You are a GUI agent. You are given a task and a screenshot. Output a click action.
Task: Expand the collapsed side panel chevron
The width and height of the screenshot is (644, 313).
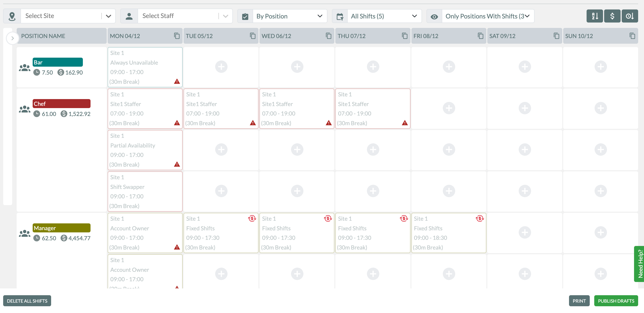coord(12,38)
